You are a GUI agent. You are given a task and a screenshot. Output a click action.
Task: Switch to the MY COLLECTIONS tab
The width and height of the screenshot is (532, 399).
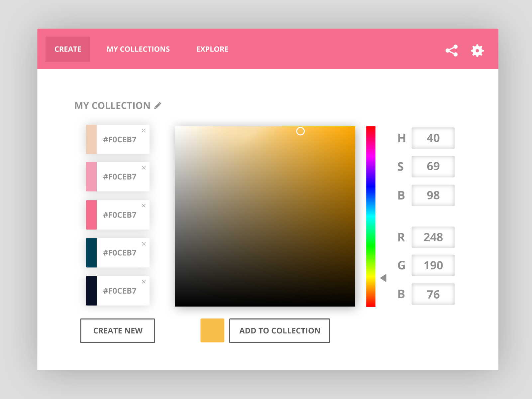[x=138, y=49]
